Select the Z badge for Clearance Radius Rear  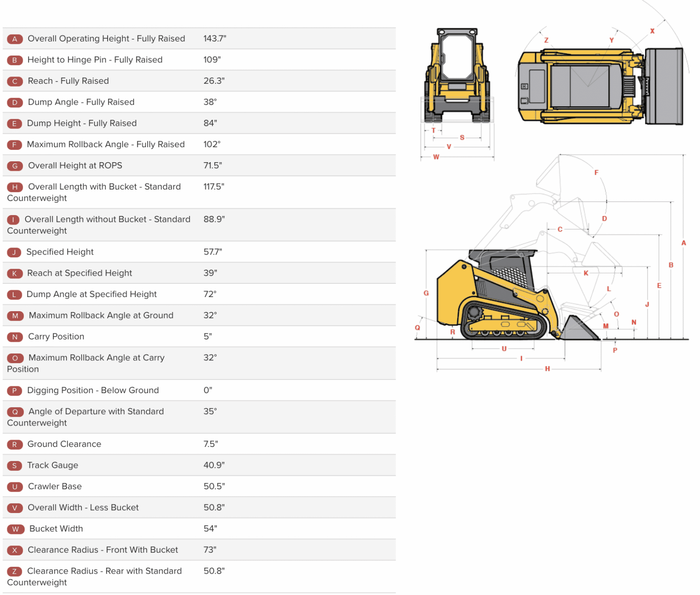[x=15, y=571]
